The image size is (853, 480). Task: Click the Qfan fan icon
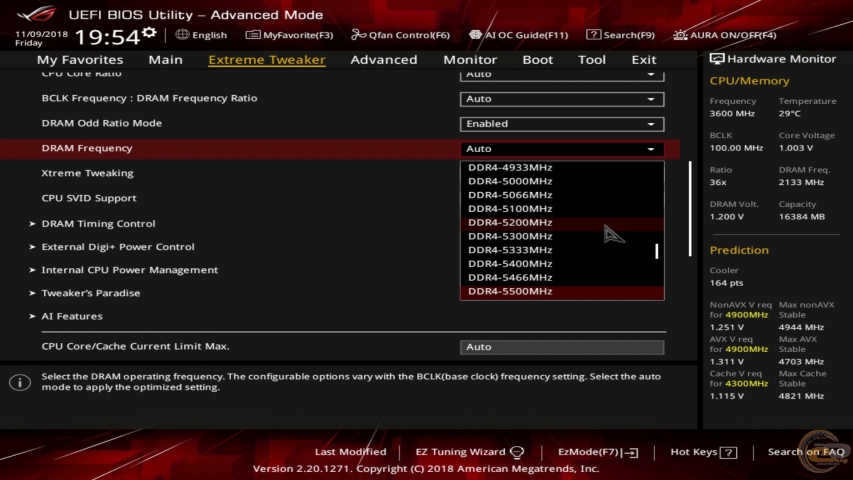click(358, 35)
